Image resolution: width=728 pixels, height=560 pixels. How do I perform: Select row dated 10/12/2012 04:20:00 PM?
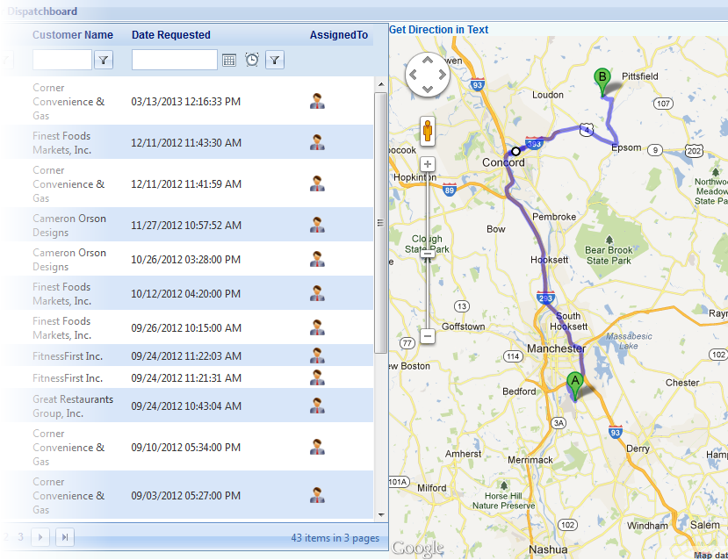(x=188, y=294)
